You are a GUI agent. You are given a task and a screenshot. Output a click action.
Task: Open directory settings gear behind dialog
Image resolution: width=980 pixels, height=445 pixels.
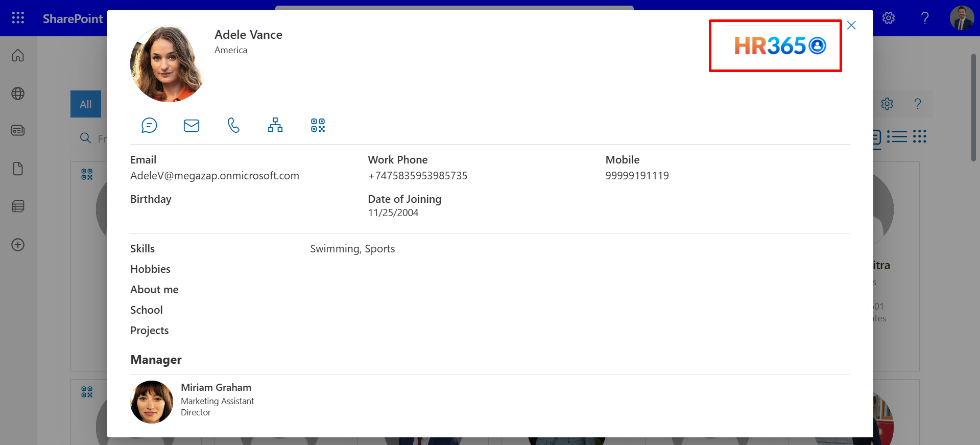click(x=887, y=104)
